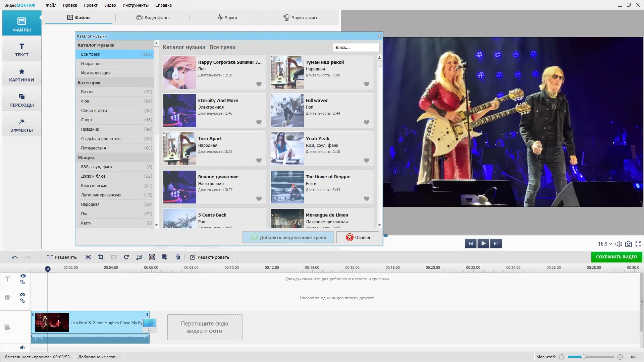The image size is (644, 362).
Task: Click the undo arrow icon
Action: (14, 257)
